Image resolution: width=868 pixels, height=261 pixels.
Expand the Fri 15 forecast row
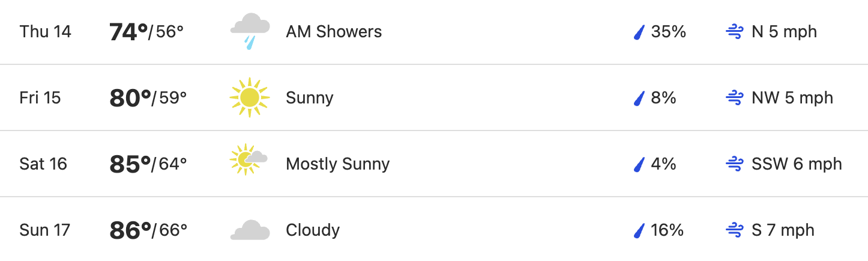pos(434,97)
